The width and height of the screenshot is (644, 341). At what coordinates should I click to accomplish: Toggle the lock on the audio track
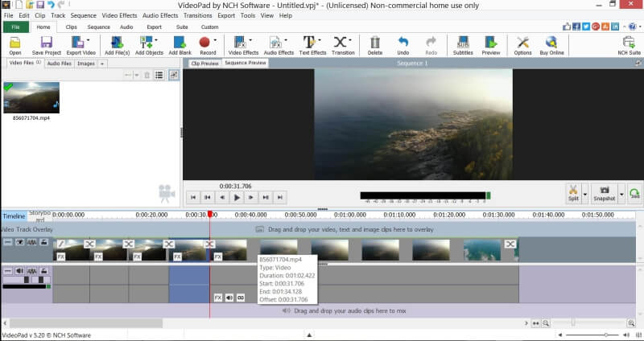[x=44, y=271]
